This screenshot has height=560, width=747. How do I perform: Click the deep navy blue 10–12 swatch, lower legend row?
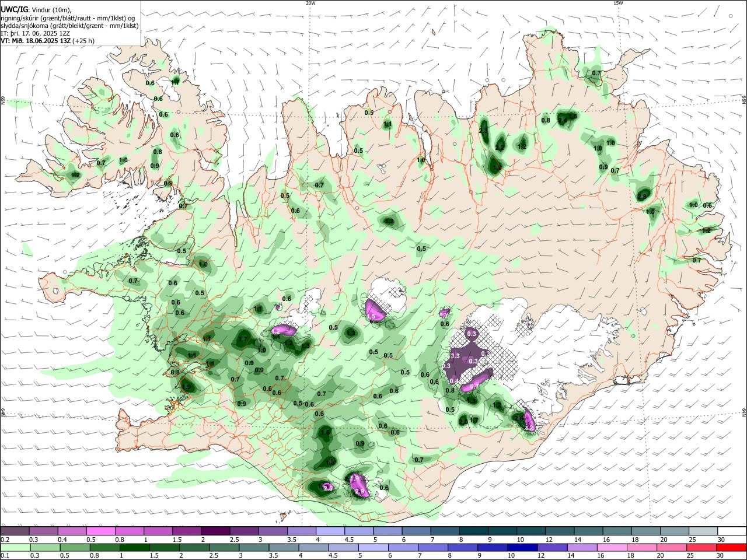522,547
